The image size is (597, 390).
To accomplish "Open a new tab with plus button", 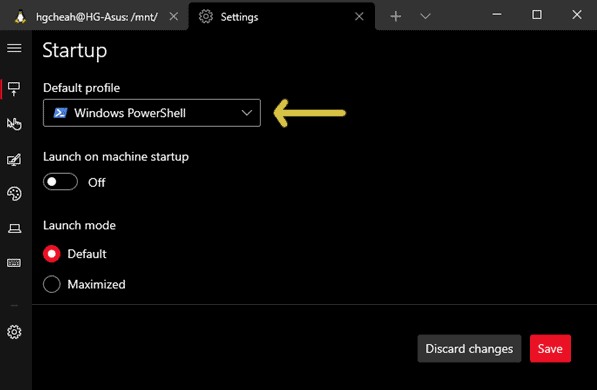I will pyautogui.click(x=396, y=16).
